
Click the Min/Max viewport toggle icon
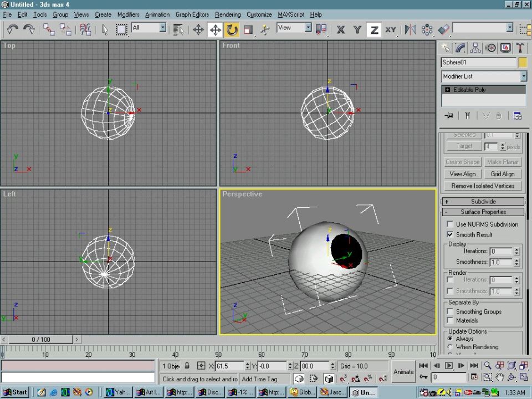click(x=524, y=377)
